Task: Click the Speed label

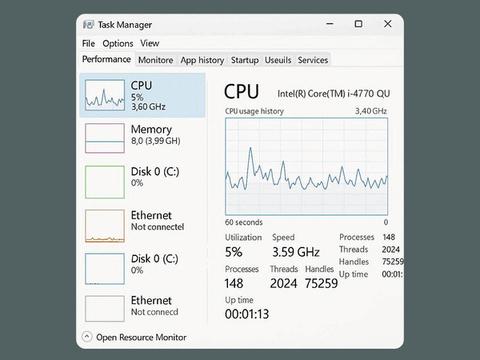Action: point(283,237)
